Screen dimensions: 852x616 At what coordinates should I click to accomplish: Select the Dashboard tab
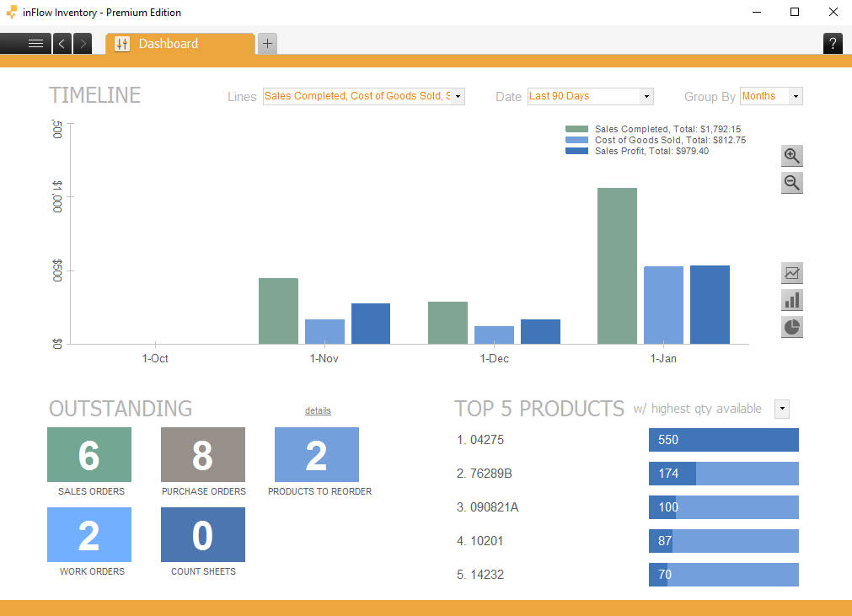pos(168,43)
